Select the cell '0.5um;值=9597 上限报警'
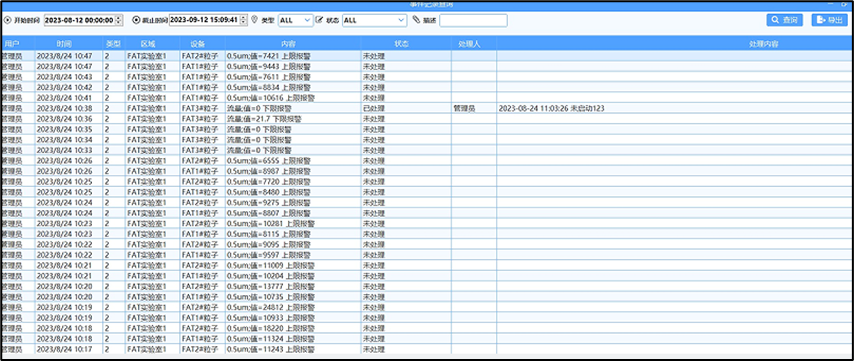The height and width of the screenshot is (361, 854). click(293, 255)
